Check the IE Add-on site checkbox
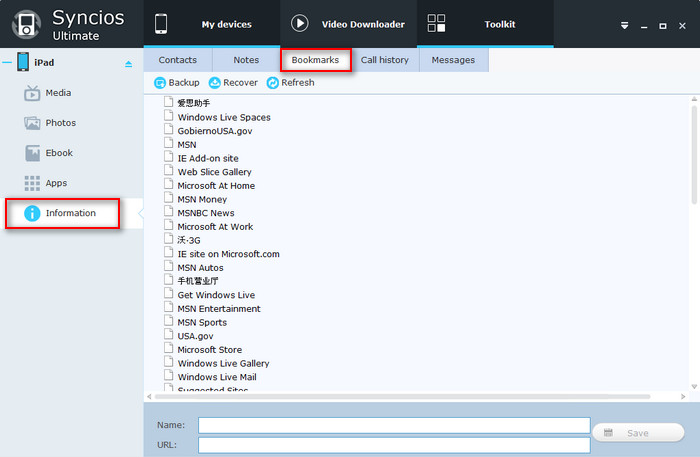 (168, 157)
